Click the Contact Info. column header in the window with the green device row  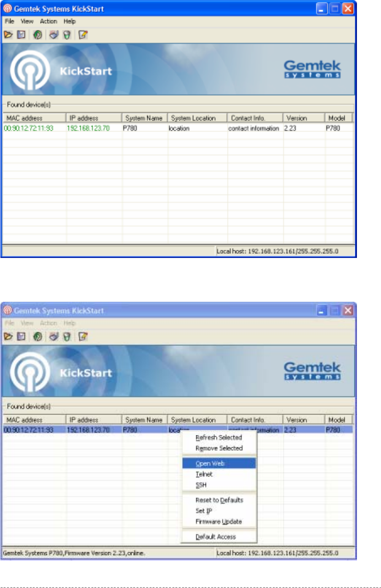(255, 118)
